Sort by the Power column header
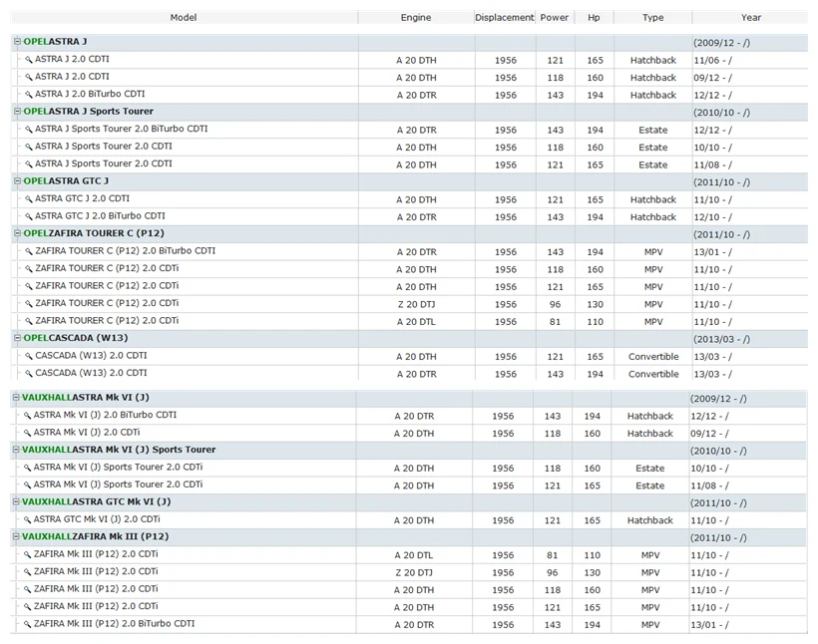This screenshot has height=644, width=818. [x=555, y=17]
